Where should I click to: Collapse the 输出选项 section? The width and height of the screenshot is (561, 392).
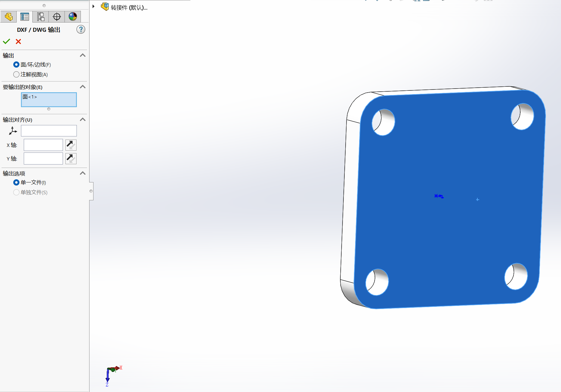(x=83, y=173)
